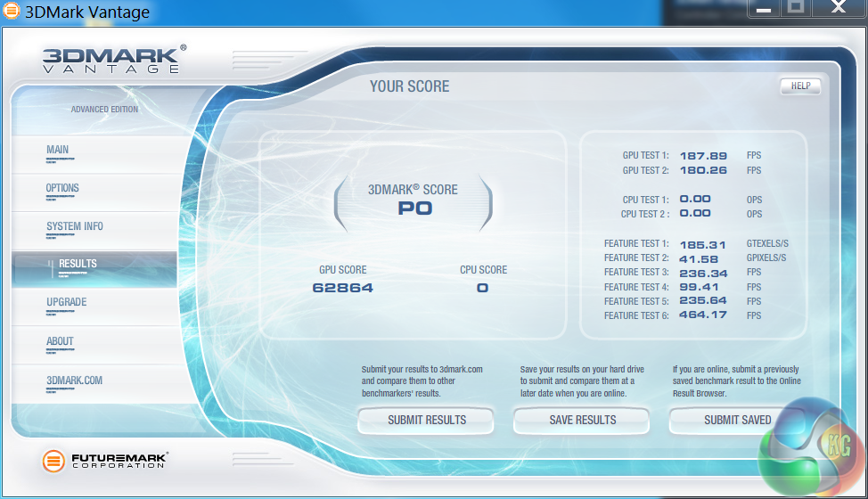
Task: Click the orange 3DMark title bar icon
Action: click(x=11, y=10)
